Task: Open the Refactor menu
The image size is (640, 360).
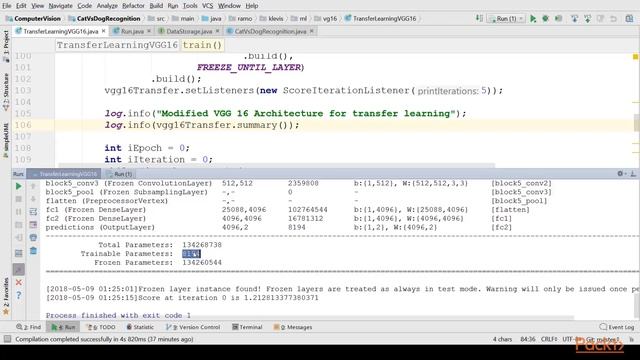Action: [x=133, y=6]
